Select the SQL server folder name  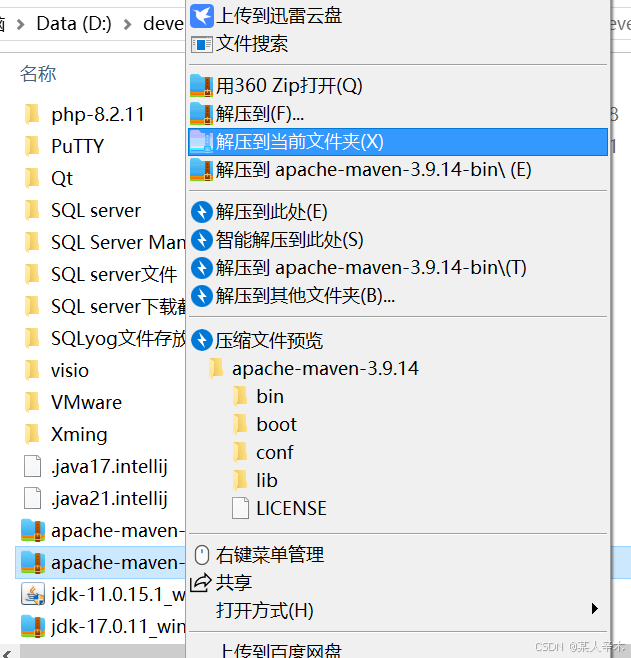click(x=96, y=210)
